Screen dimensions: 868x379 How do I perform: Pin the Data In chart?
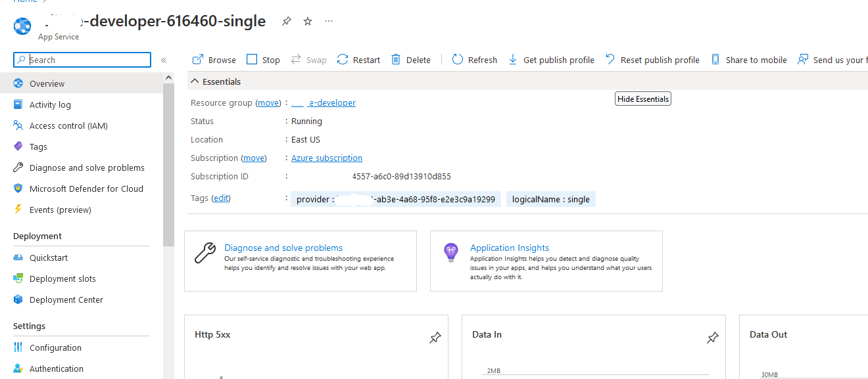(712, 338)
